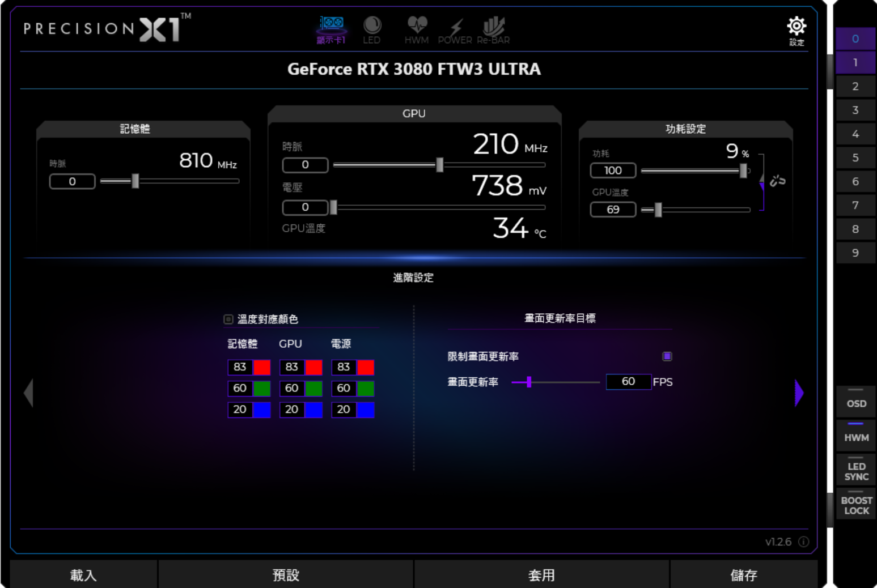Click power column 20 temperature field
The height and width of the screenshot is (588, 877).
[x=344, y=410]
